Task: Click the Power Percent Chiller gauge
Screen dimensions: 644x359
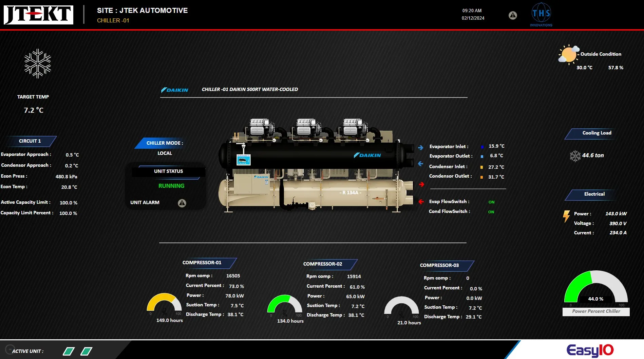Action: [x=596, y=287]
